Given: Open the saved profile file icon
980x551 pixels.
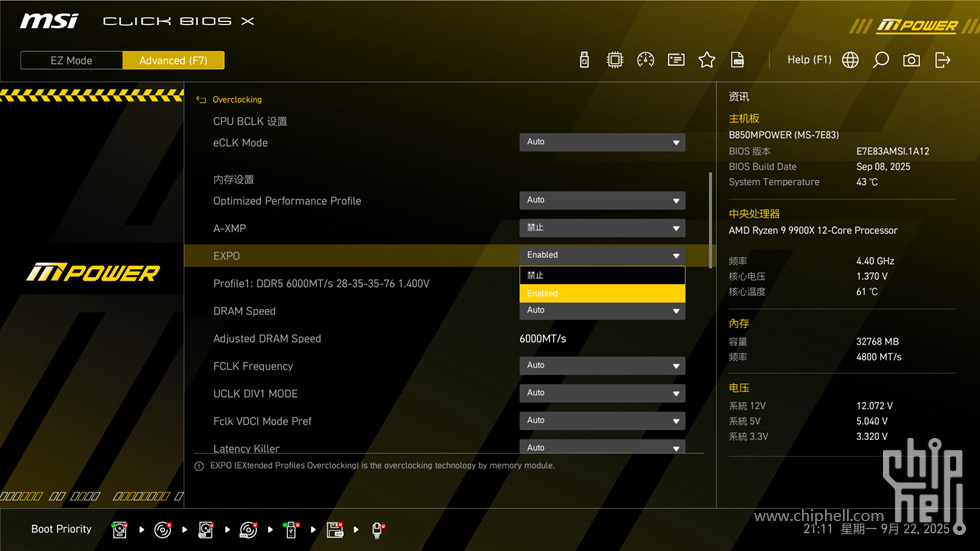Looking at the screenshot, I should tap(738, 60).
